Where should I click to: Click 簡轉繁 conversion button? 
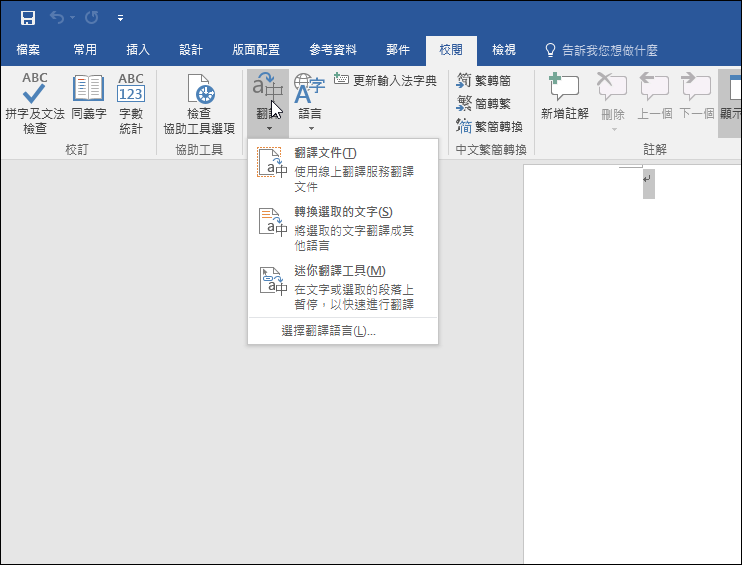pyautogui.click(x=484, y=103)
